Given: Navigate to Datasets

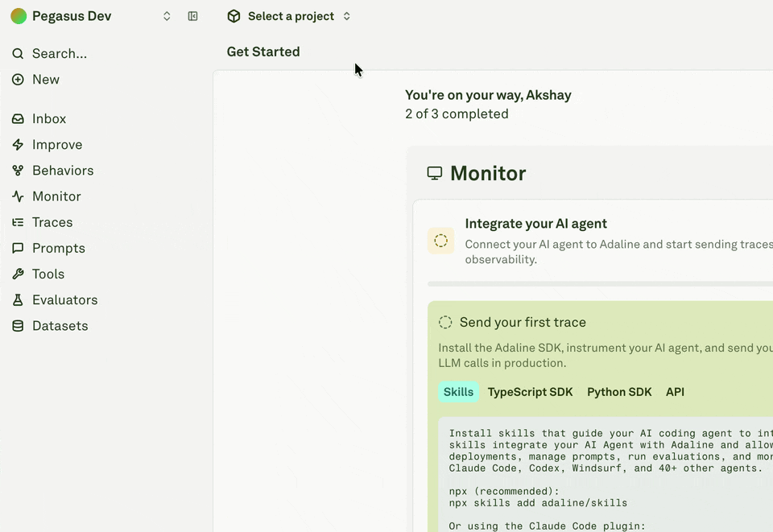Looking at the screenshot, I should coord(60,326).
